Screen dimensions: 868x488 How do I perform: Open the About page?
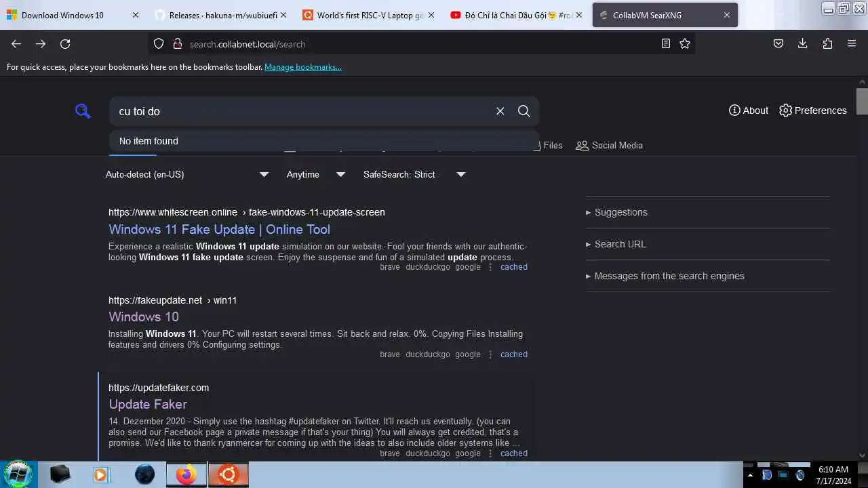coord(749,110)
